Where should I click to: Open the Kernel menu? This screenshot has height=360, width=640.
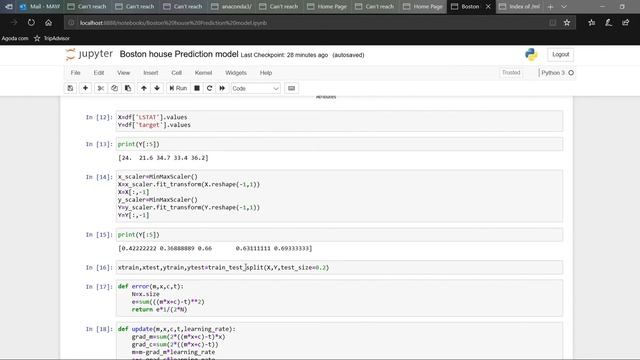point(203,73)
